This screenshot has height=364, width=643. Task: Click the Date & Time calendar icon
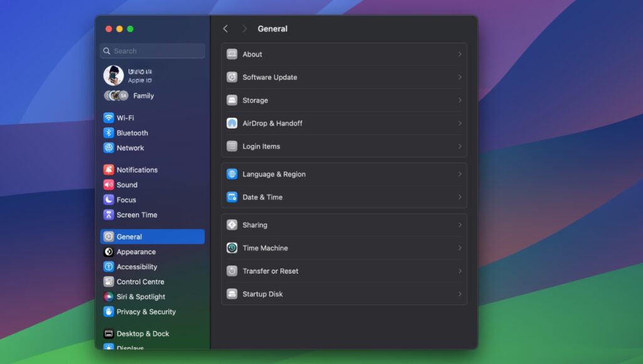[x=232, y=197]
